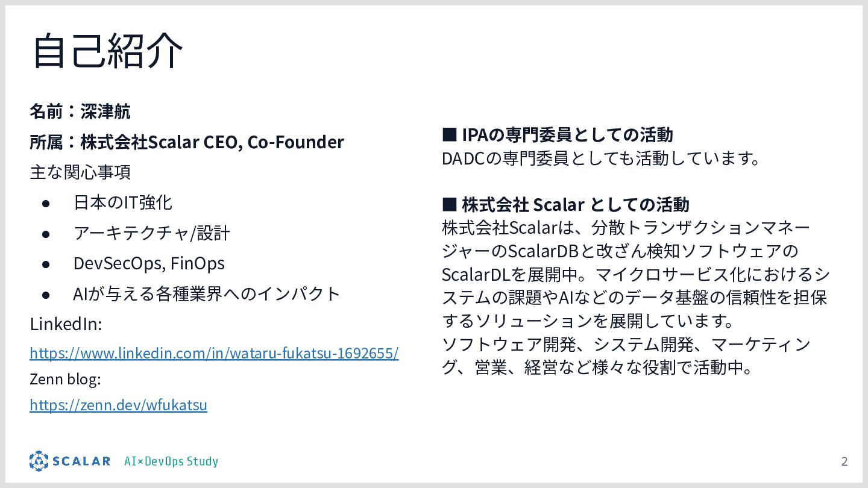868x488 pixels.
Task: Click the AIが与える各種業界へのインパクト bullet
Action: (207, 293)
